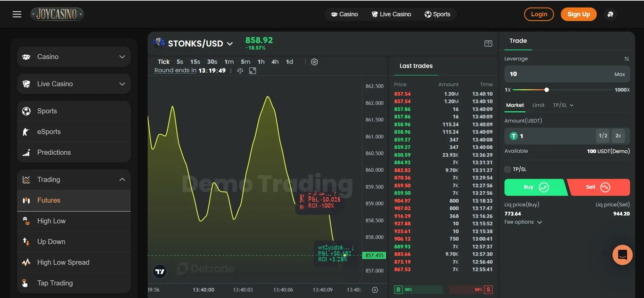Screen dimensions: 644x298
Task: Select High Low trading mode
Action: 74,221
